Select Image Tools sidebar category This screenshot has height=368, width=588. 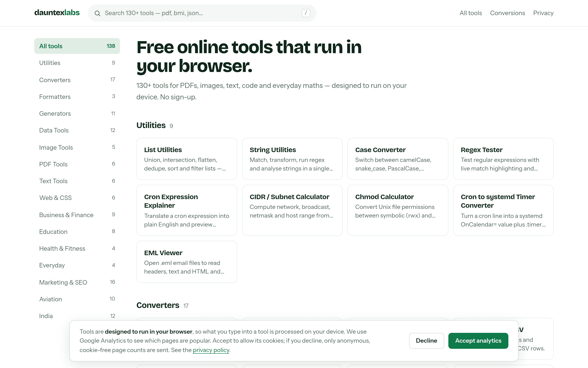[77, 147]
